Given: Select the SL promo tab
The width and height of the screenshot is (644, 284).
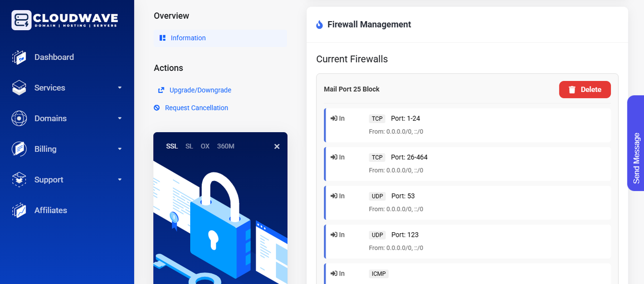Looking at the screenshot, I should (189, 146).
